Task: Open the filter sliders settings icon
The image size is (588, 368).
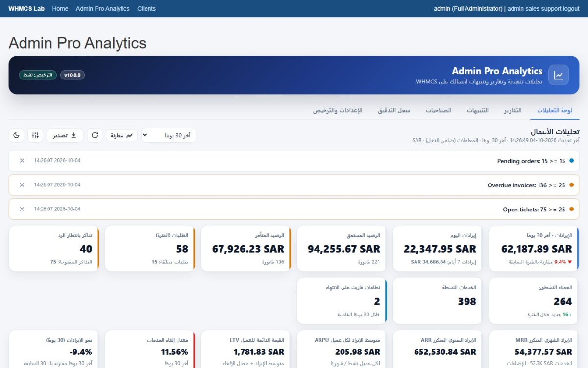Action: [x=35, y=135]
